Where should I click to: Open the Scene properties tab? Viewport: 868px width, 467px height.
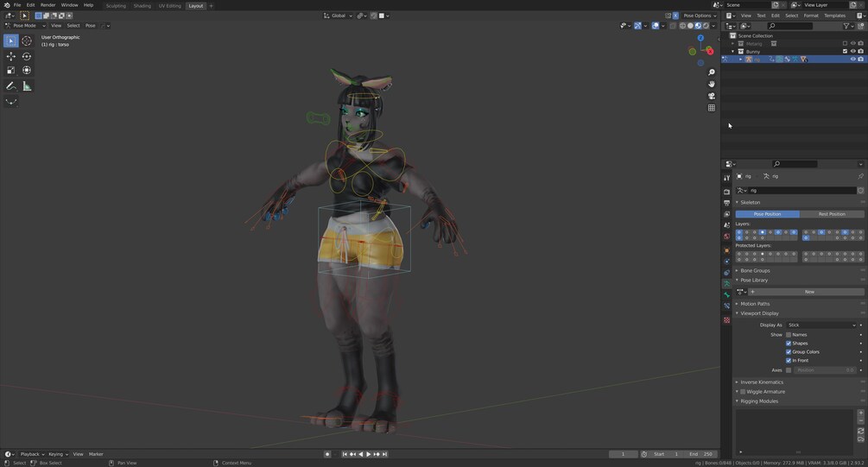pyautogui.click(x=727, y=225)
